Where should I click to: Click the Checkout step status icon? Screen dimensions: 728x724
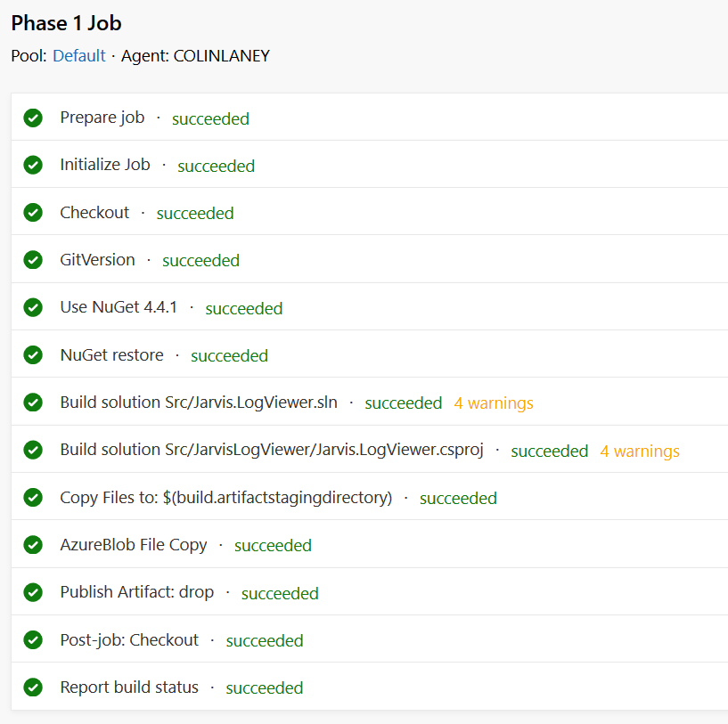[x=33, y=213]
